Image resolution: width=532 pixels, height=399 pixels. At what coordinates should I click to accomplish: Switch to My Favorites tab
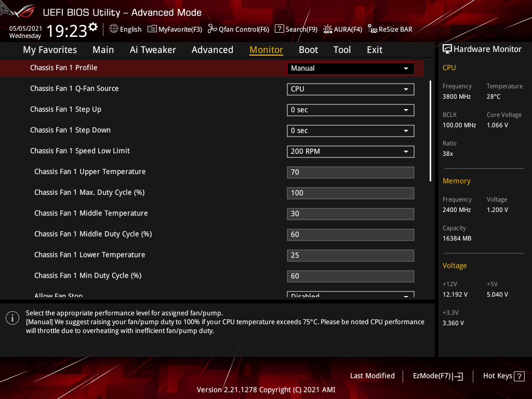point(50,50)
